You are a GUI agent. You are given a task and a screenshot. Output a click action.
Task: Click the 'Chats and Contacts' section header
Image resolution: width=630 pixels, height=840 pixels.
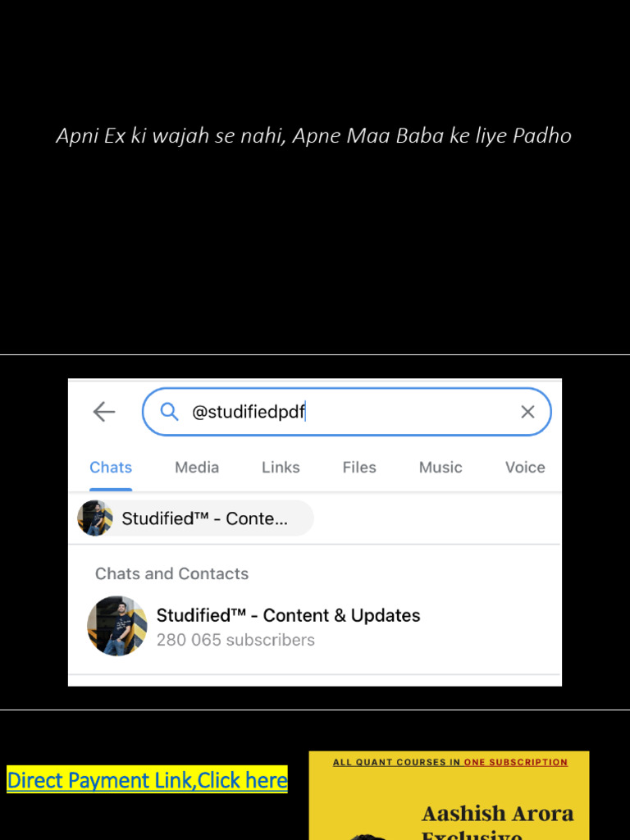pyautogui.click(x=172, y=573)
